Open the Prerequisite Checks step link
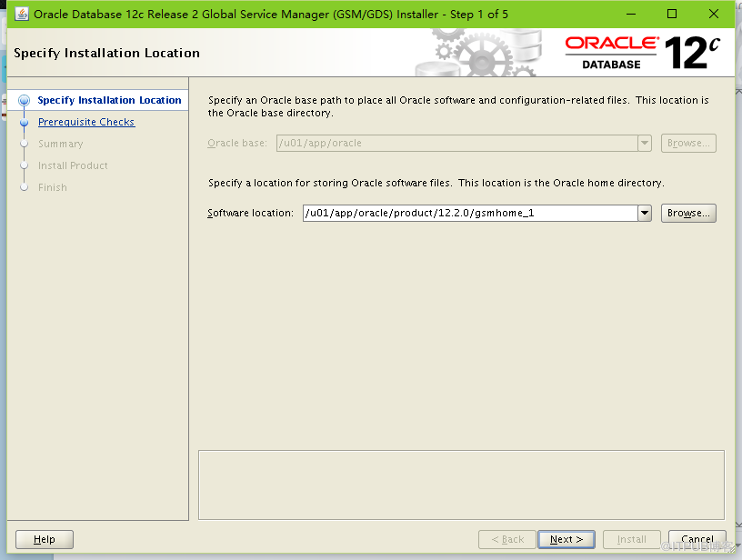 point(86,122)
